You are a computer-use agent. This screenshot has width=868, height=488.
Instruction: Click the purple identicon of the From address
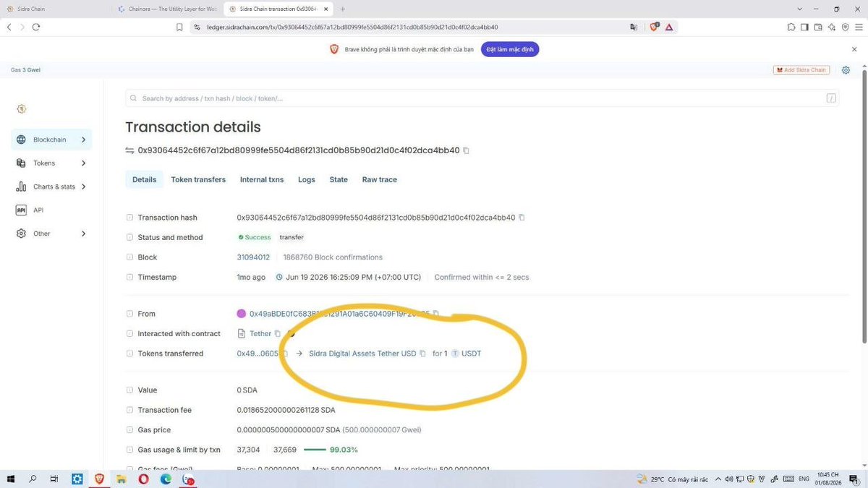click(x=242, y=314)
